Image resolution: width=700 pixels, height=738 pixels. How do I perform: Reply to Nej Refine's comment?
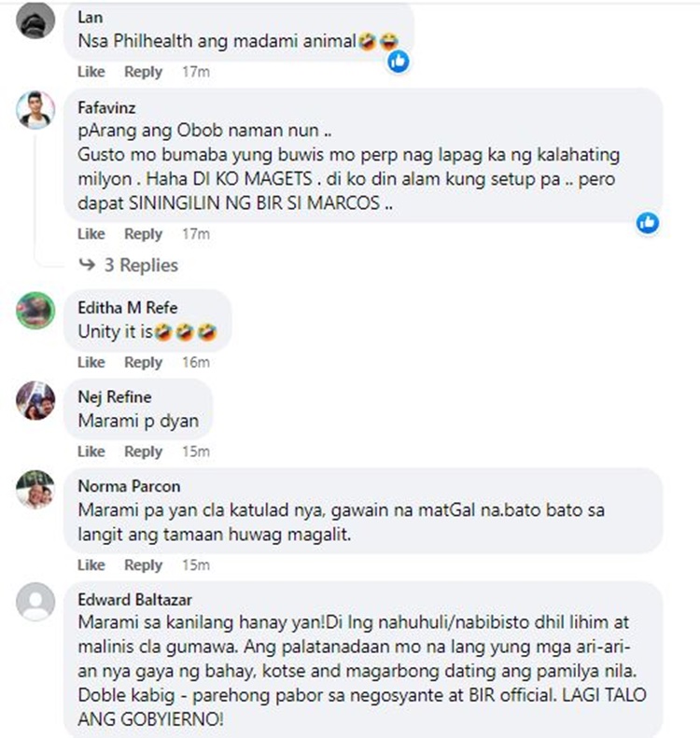[x=143, y=452]
